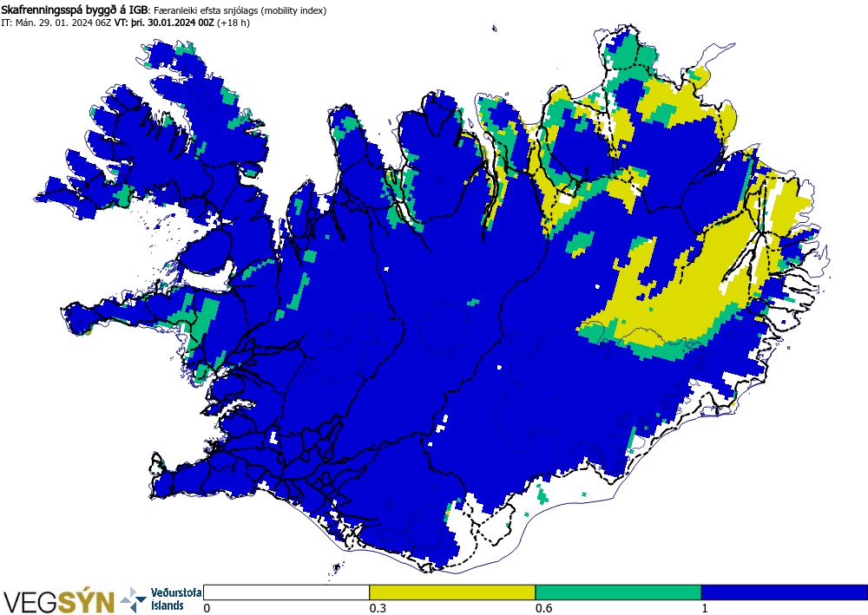Viewport: 868px width, 615px height.
Task: Select the yellow legend color segment
Action: (x=452, y=592)
